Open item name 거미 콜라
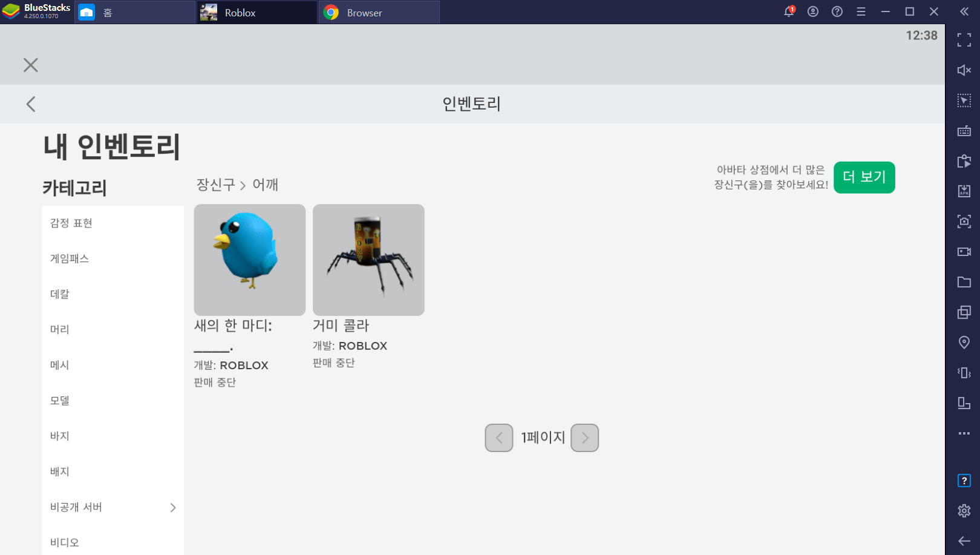980x555 pixels. 341,326
